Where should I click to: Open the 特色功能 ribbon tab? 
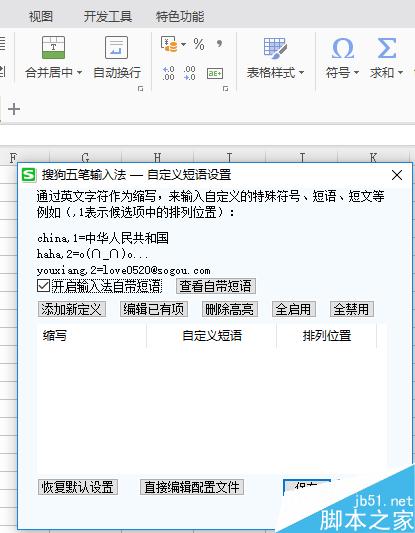[x=180, y=16]
